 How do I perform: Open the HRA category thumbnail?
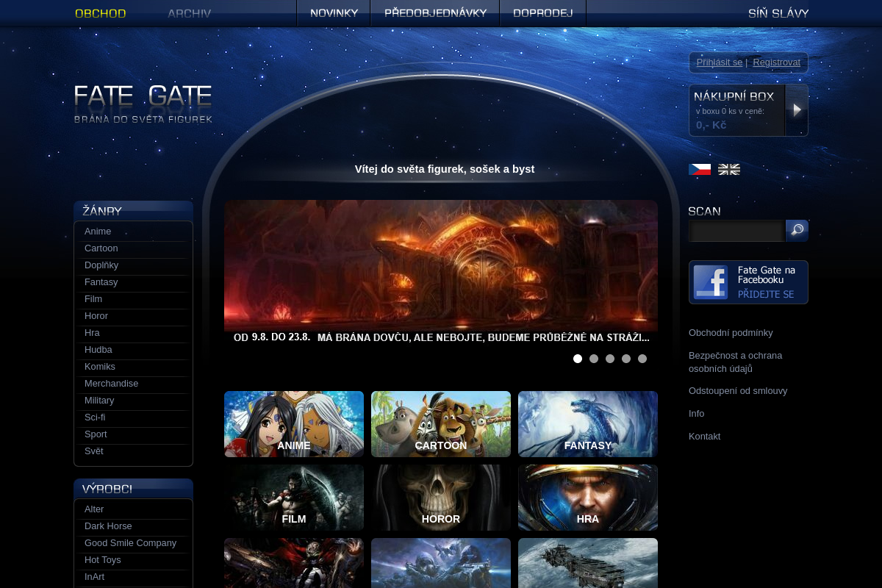coord(588,498)
